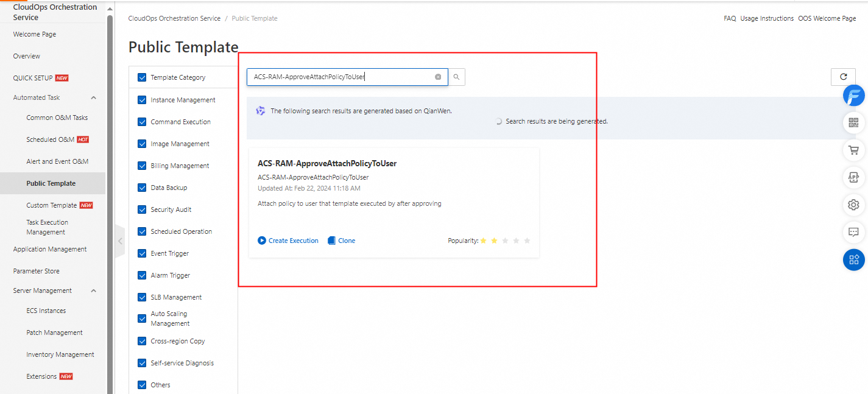
Task: Uncheck Image Management category
Action: point(142,144)
